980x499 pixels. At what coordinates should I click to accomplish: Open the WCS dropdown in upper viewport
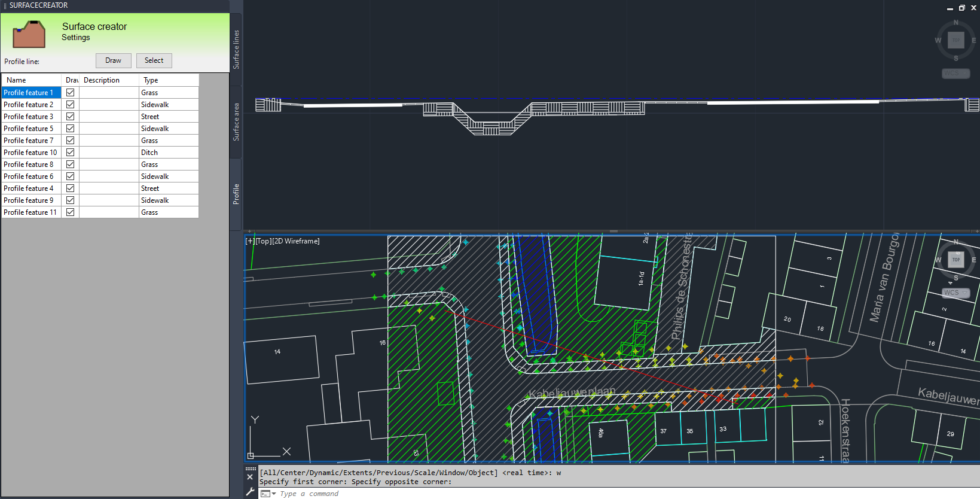click(x=956, y=74)
